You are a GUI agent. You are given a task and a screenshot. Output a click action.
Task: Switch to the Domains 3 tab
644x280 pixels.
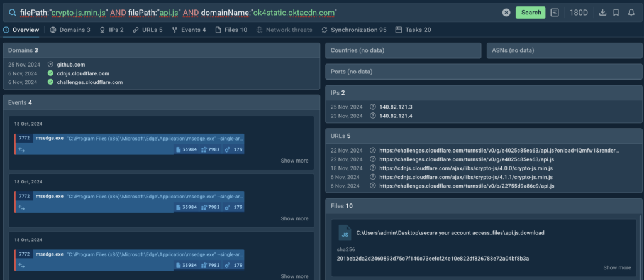(x=70, y=30)
